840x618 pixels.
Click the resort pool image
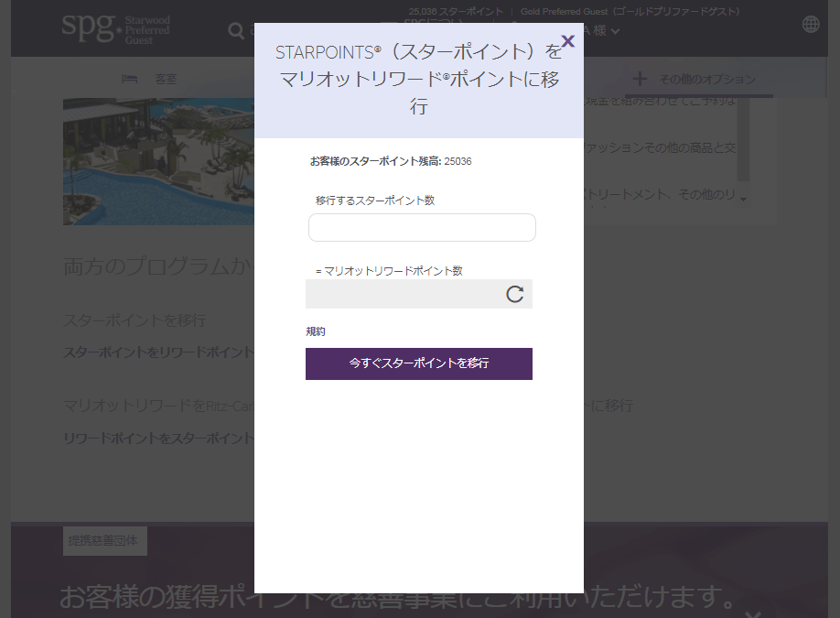coord(157,160)
